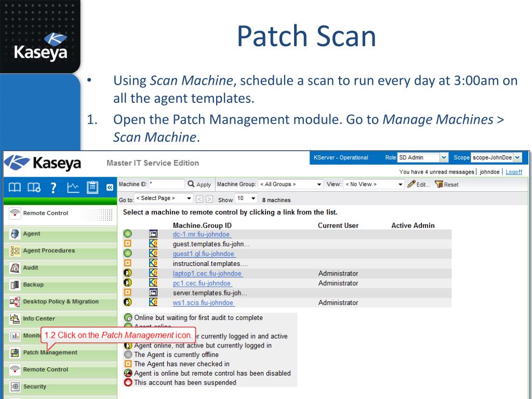Select Backup in the navigation menu
Viewport: 532px width, 399px height.
[x=33, y=285]
